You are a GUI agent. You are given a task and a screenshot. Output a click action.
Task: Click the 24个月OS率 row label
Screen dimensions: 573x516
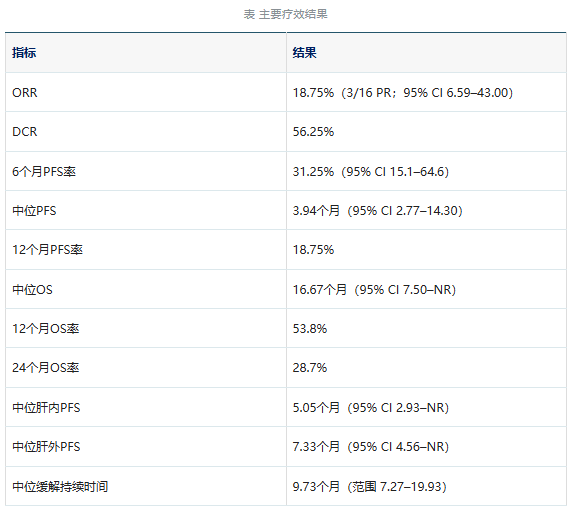click(46, 368)
